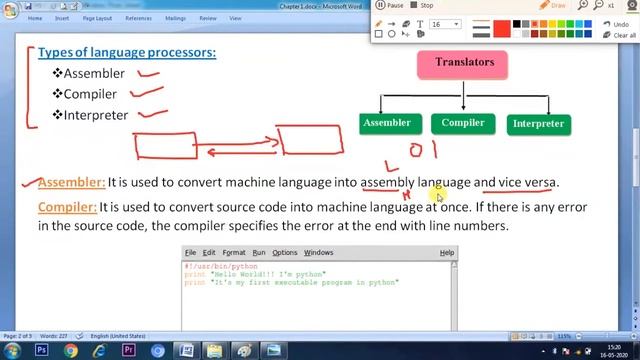Select the rectangle shape tool
The width and height of the screenshot is (640, 360).
[378, 34]
